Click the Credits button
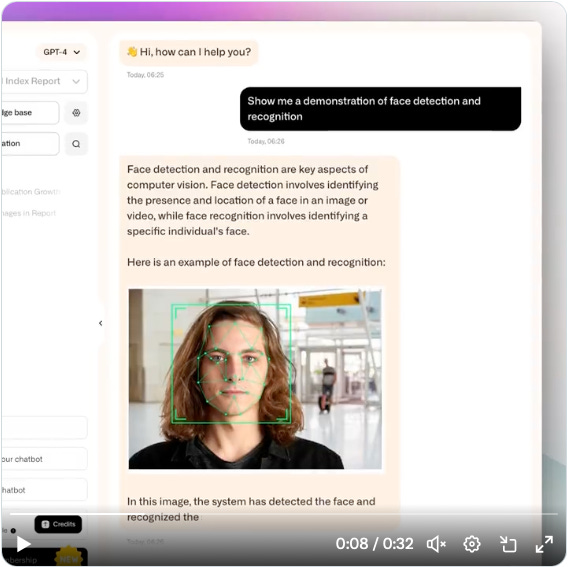Screen dimensions: 568x567 [x=58, y=524]
